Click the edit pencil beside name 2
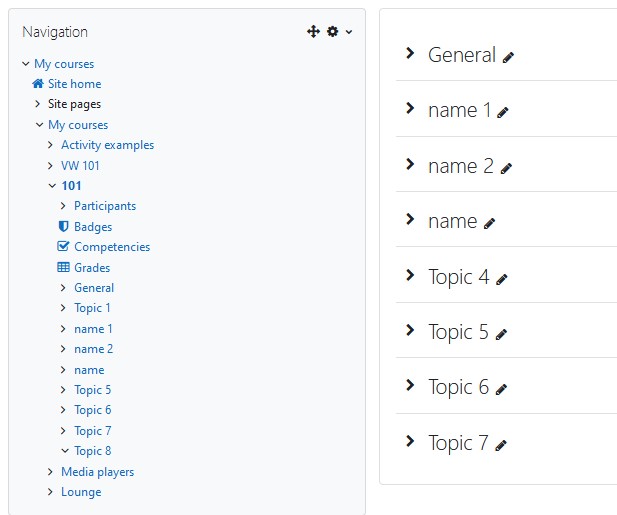 coord(506,168)
